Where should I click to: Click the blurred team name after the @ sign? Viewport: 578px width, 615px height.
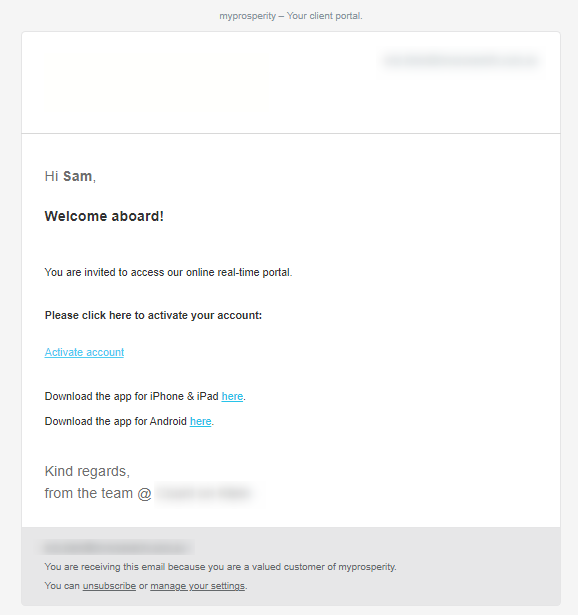tap(205, 493)
